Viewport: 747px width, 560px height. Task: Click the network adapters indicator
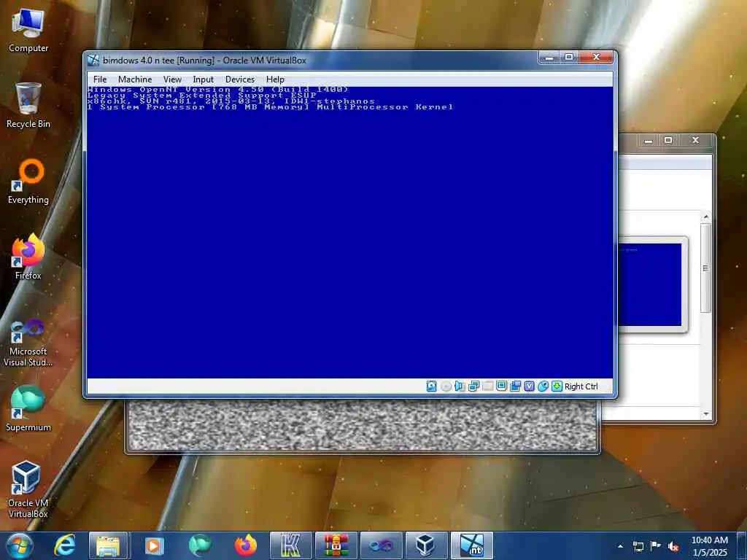[x=473, y=386]
